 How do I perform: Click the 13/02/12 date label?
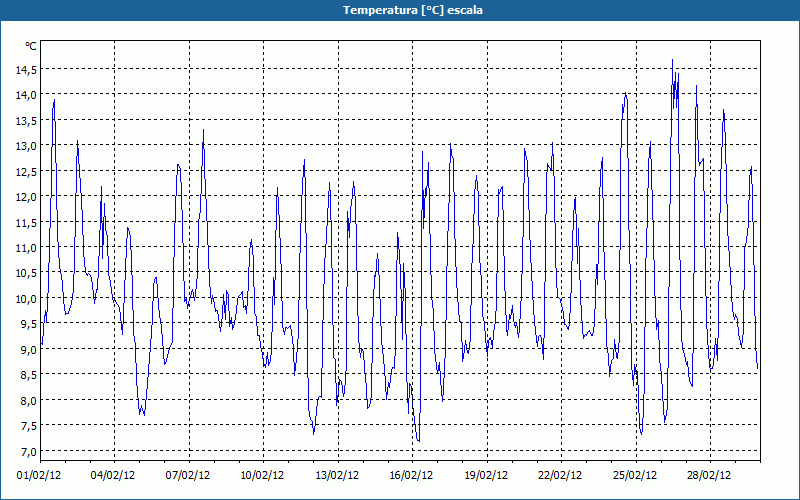coord(337,475)
